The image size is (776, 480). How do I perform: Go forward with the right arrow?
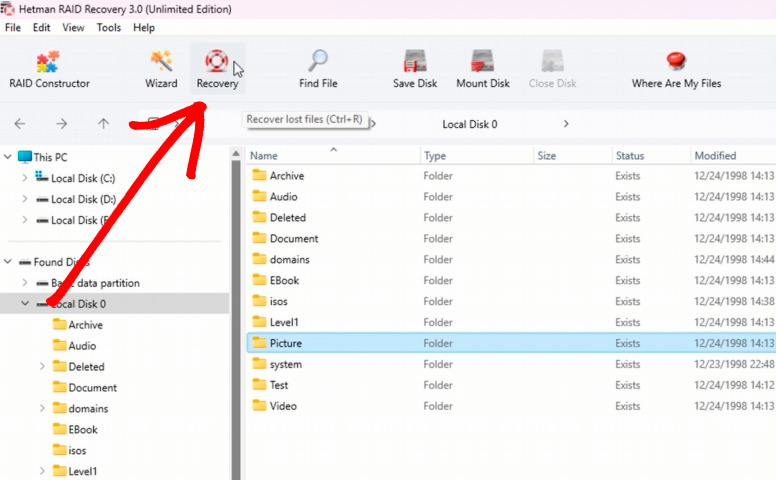point(61,124)
